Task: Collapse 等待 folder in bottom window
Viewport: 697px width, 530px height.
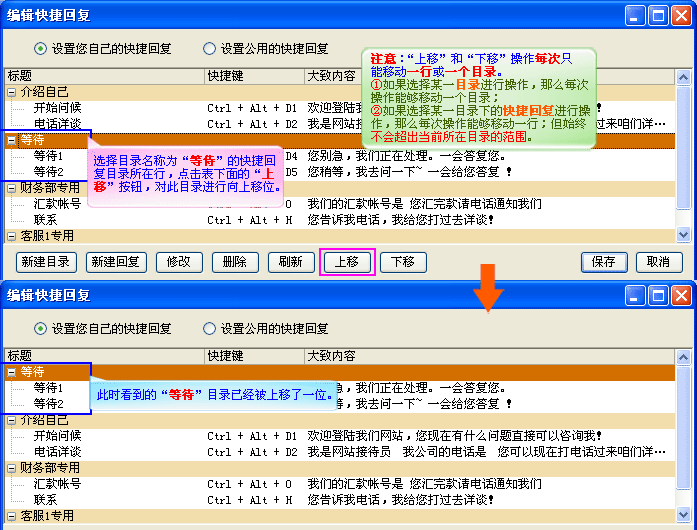Action: [x=12, y=372]
